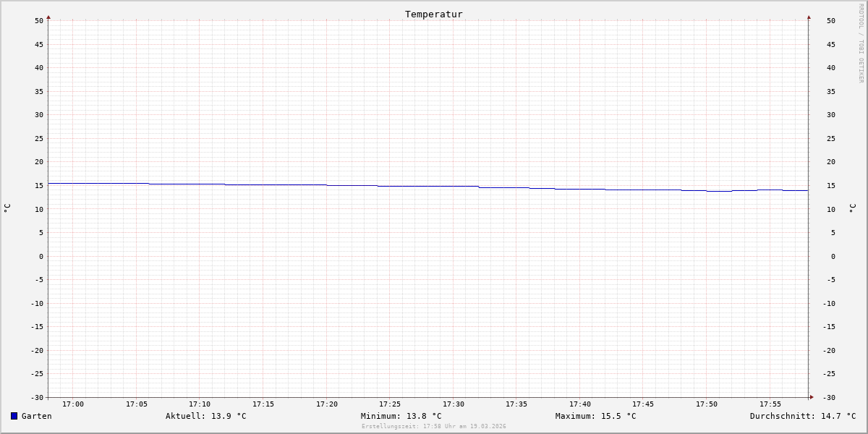Click the left axis -10 label
The width and height of the screenshot is (868, 434).
[x=37, y=303]
